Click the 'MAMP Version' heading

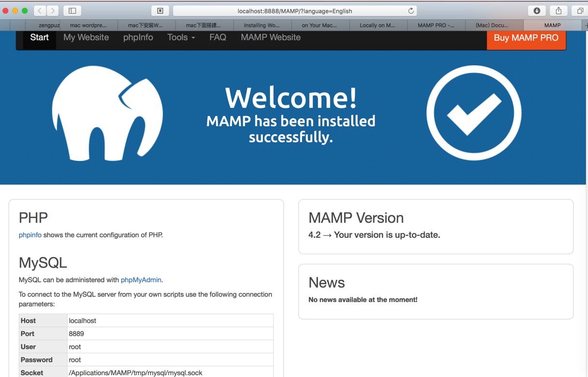point(356,218)
